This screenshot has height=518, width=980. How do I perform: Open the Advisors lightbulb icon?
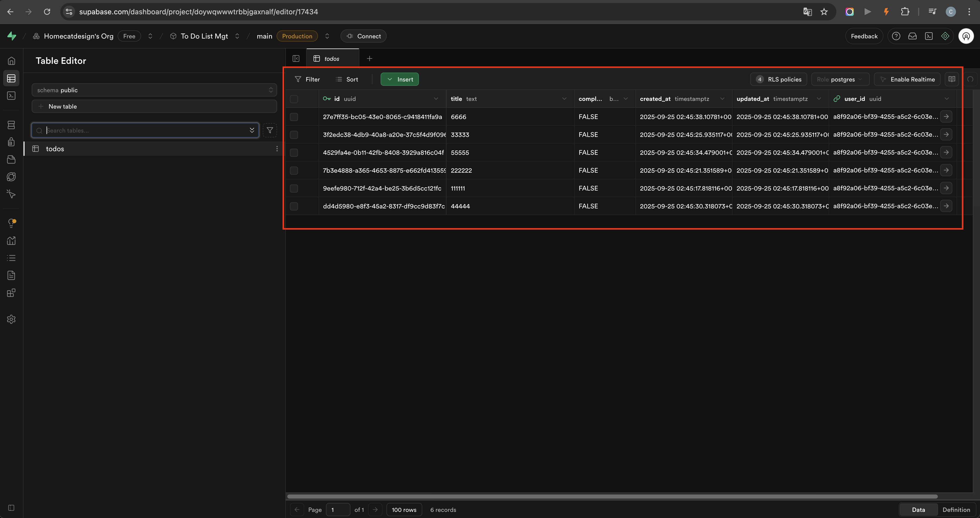coord(12,223)
